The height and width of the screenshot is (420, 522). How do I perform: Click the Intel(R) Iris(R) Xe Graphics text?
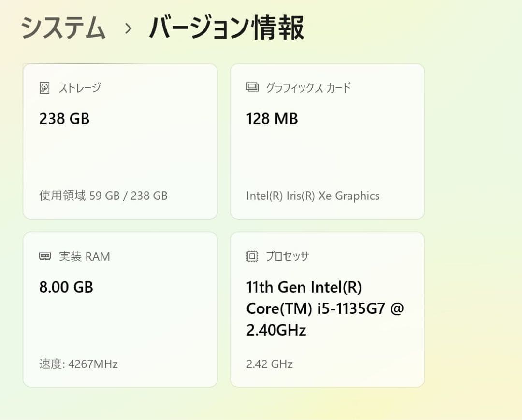click(311, 196)
